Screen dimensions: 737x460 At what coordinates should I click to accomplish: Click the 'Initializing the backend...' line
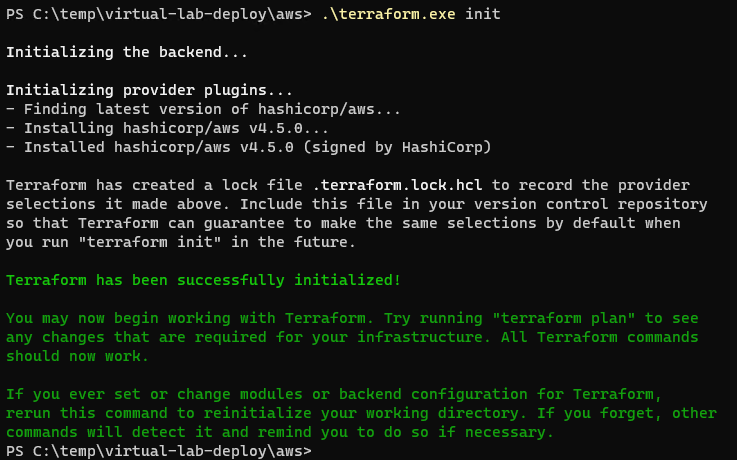click(127, 52)
